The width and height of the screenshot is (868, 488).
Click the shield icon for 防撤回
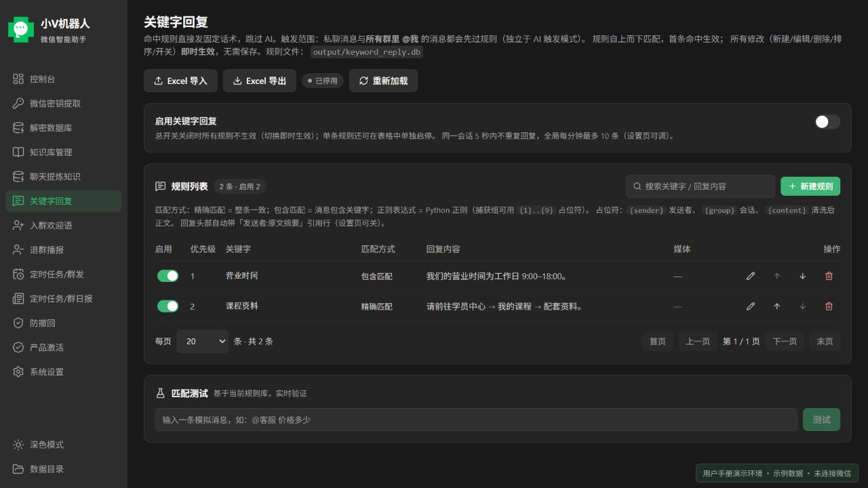18,323
